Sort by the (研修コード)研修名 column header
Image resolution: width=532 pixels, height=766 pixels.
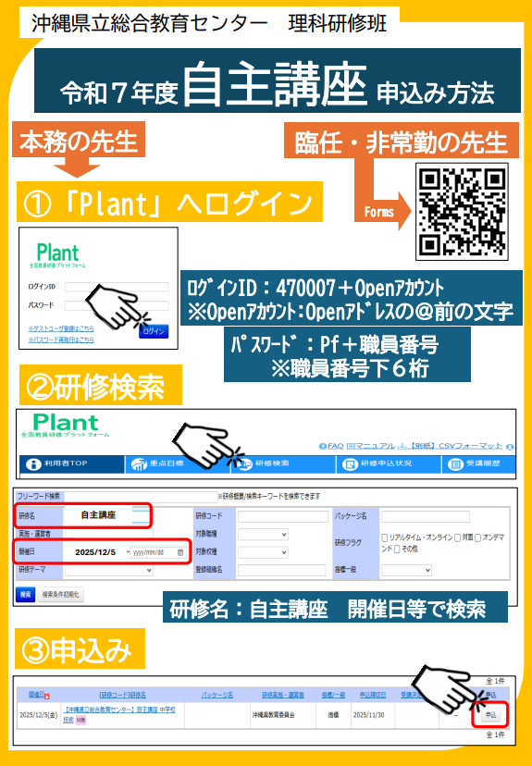(x=122, y=695)
